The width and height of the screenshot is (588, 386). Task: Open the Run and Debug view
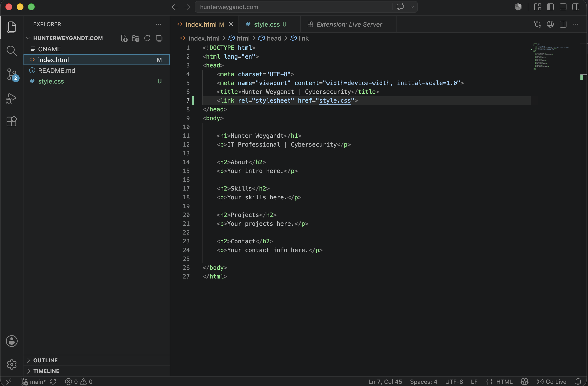11,98
